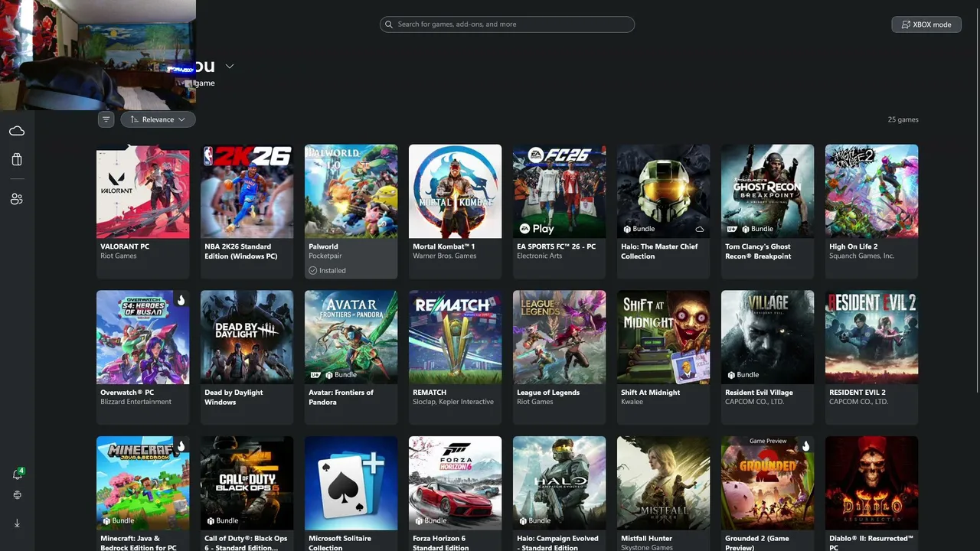Open the Palworld cover art
The width and height of the screenshot is (980, 551).
coord(351,191)
